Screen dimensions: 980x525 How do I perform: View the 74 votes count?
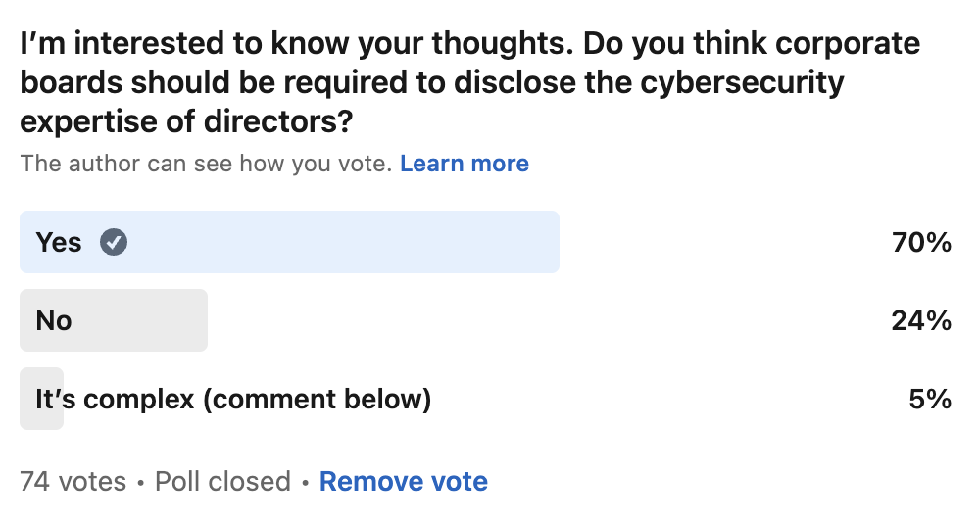coord(73,481)
